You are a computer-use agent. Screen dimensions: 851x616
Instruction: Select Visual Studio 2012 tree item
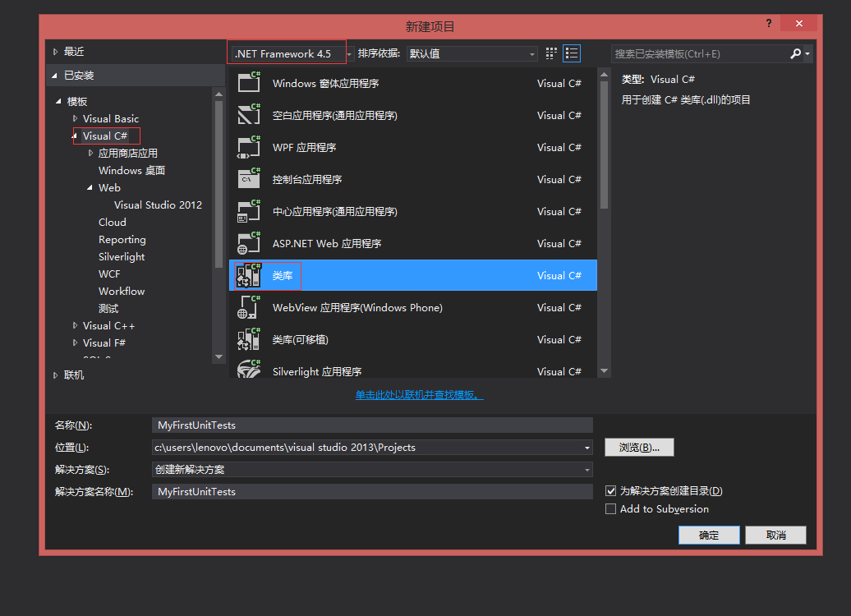(x=158, y=205)
